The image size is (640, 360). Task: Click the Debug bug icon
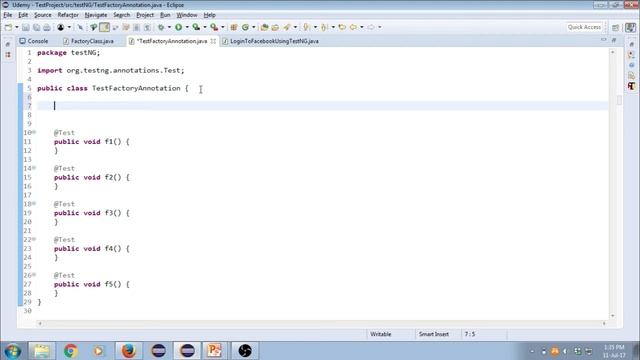click(161, 27)
